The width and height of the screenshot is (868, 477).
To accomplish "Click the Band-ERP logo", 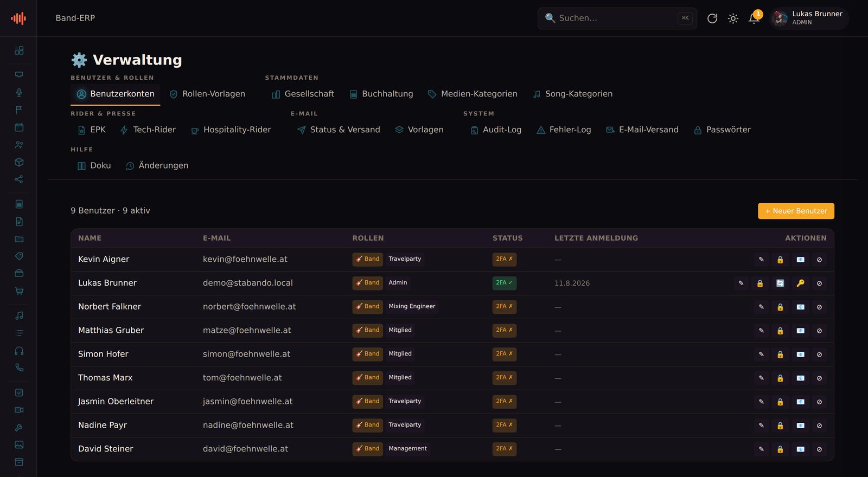I will pos(18,18).
